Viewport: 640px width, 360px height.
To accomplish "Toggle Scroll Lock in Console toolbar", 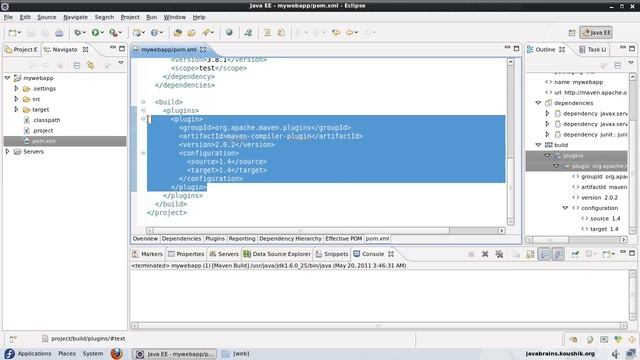I will pyautogui.click(x=530, y=254).
